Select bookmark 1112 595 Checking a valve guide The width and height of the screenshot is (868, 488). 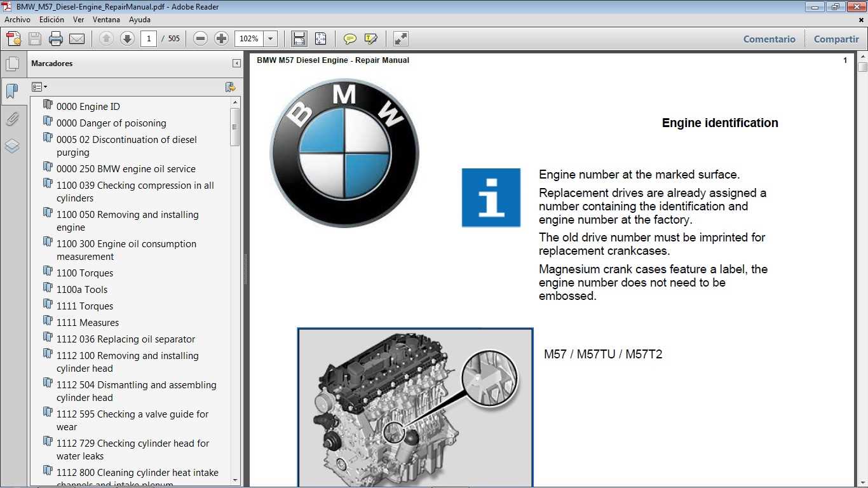133,421
